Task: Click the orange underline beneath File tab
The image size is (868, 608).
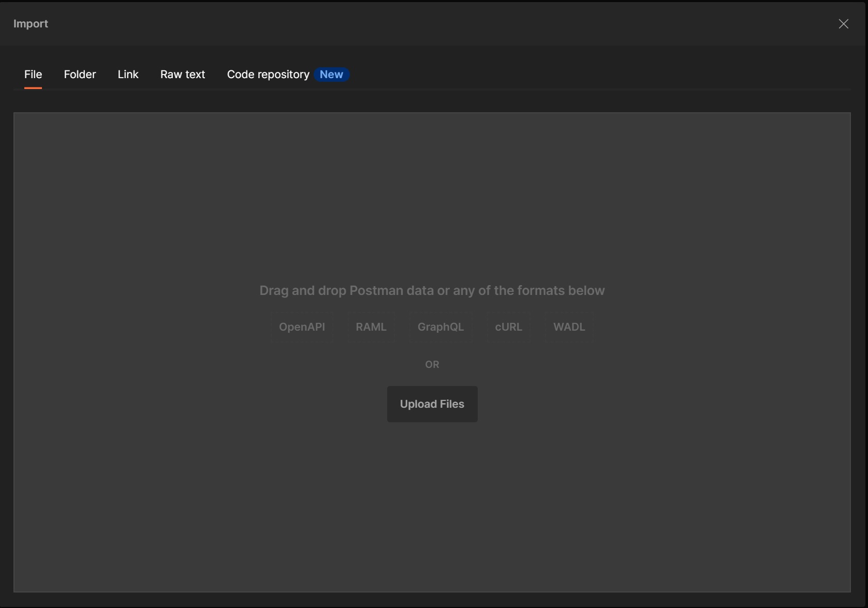Action: coord(33,88)
